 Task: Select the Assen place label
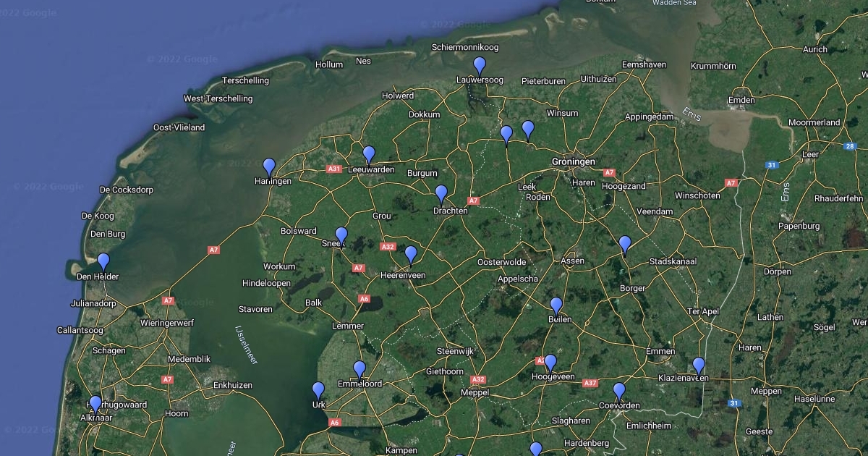[572, 261]
